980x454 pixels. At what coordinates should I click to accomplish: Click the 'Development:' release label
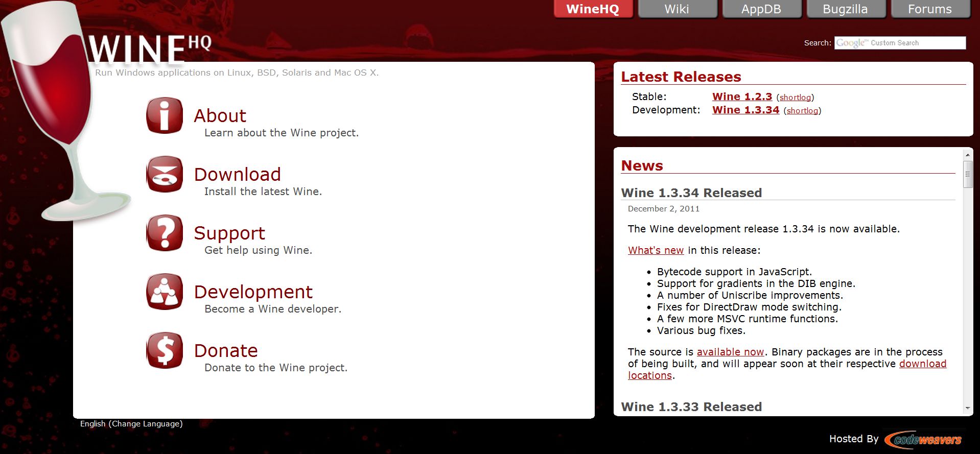[666, 110]
